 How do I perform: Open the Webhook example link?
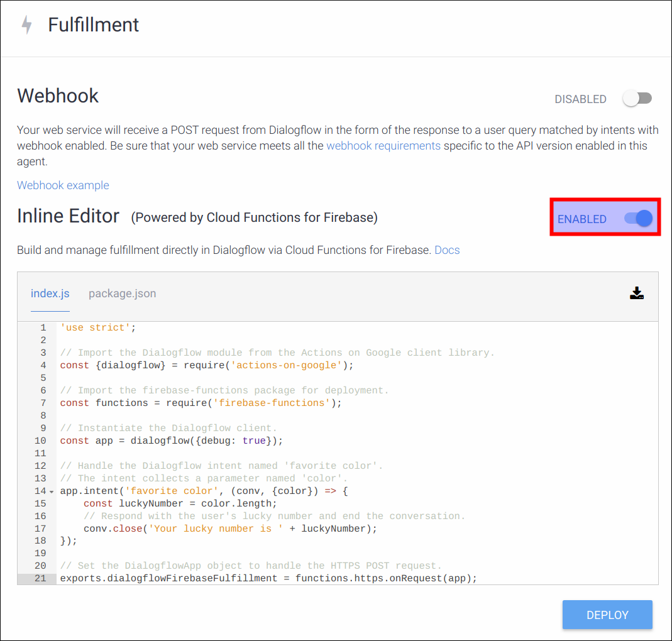click(63, 185)
